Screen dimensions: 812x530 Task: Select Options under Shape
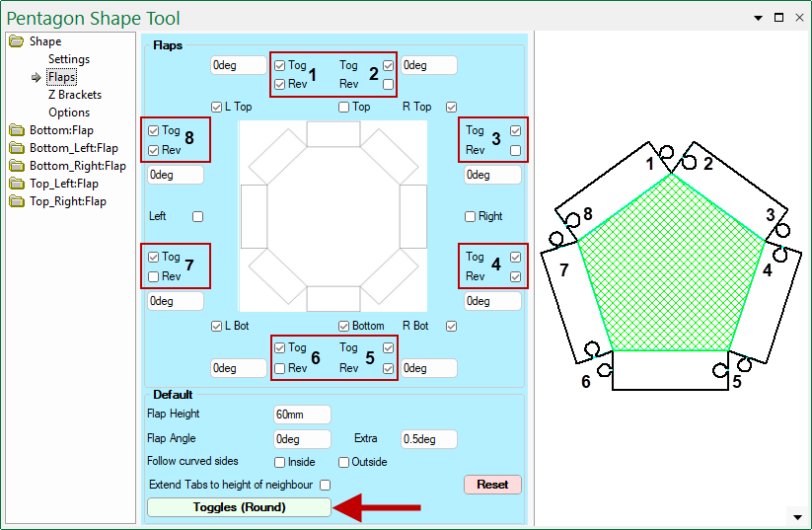click(68, 113)
